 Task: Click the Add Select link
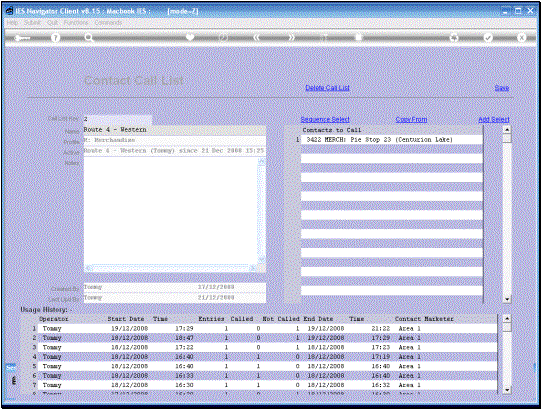(494, 119)
